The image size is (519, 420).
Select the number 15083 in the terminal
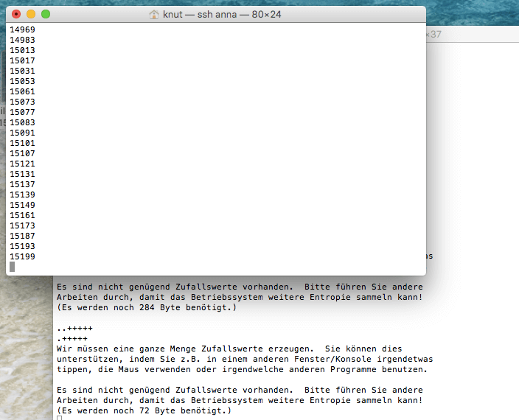pyautogui.click(x=22, y=122)
